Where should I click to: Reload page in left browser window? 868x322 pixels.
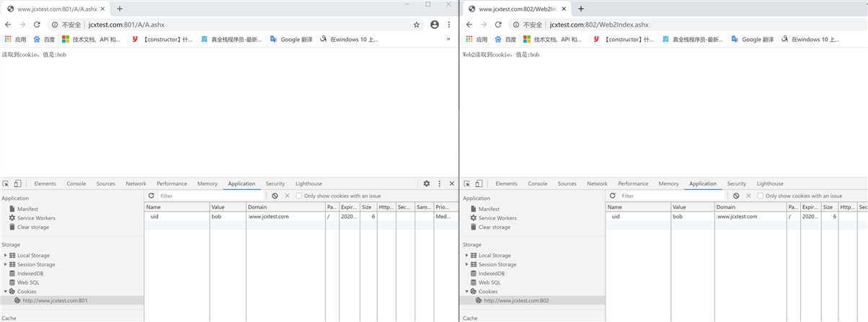[x=37, y=24]
